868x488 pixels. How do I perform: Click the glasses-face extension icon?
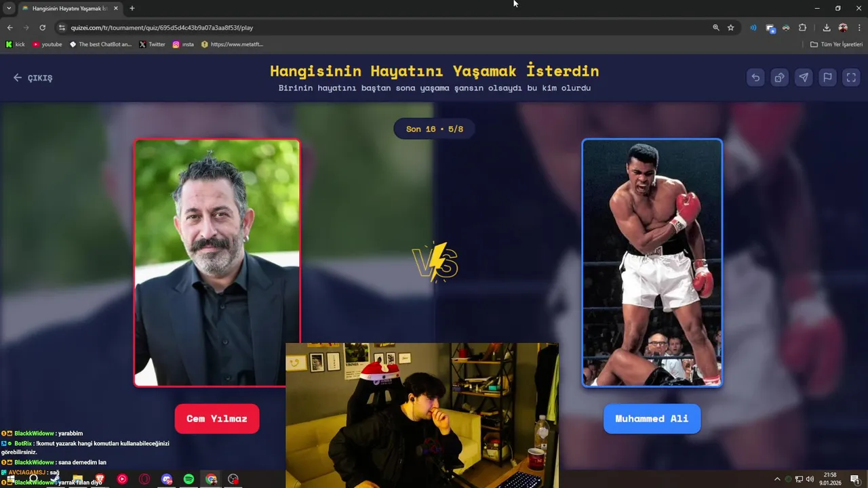click(786, 28)
